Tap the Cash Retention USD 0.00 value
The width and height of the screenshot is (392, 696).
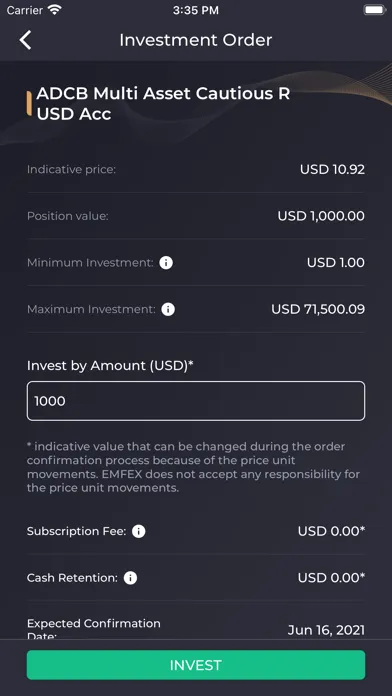click(332, 578)
